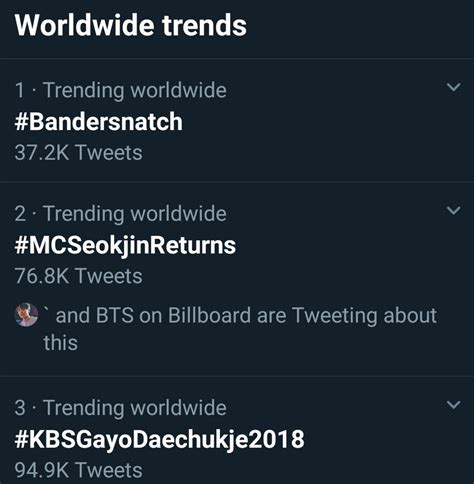The image size is (474, 484).
Task: Tap the 37.2K Tweets count
Action: [x=78, y=153]
